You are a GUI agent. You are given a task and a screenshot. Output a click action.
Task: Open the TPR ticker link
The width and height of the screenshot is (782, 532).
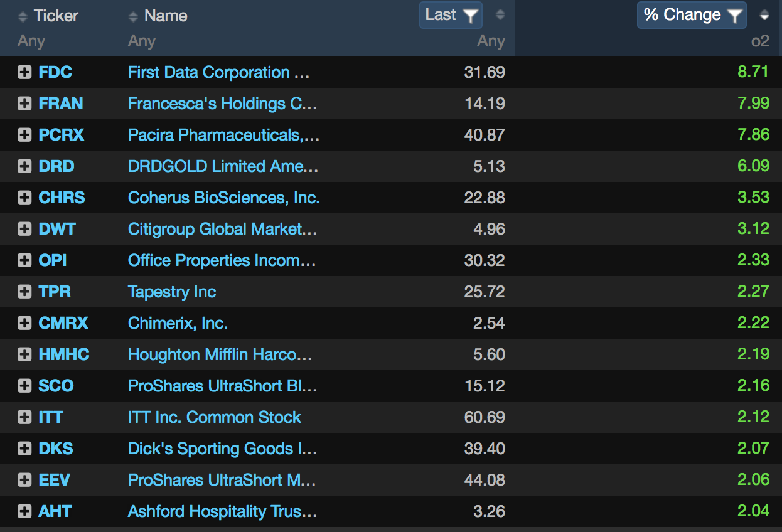coord(55,292)
